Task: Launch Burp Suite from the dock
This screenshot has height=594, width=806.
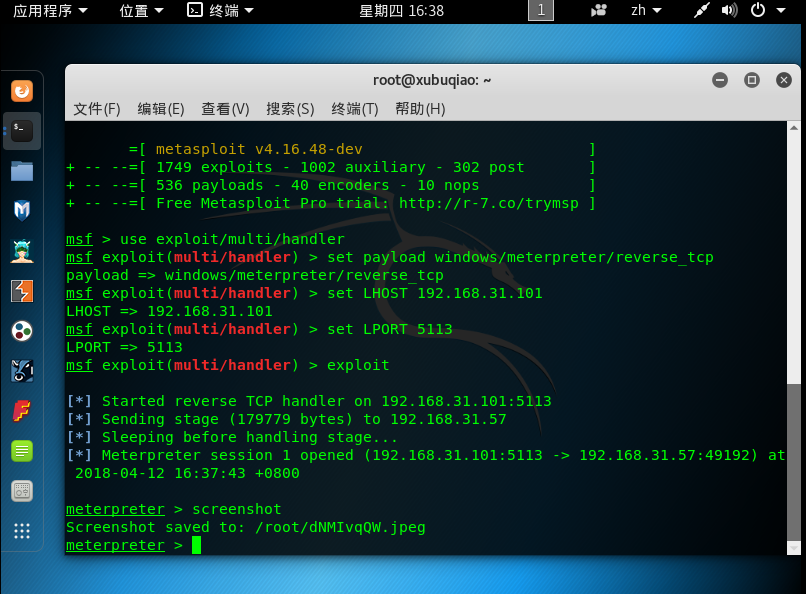Action: pos(22,291)
